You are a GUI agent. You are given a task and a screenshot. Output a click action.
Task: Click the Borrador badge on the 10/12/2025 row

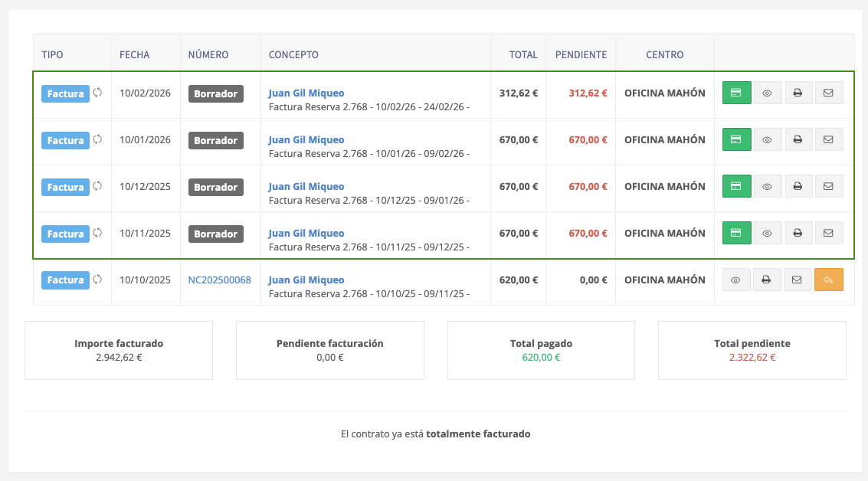pyautogui.click(x=215, y=187)
